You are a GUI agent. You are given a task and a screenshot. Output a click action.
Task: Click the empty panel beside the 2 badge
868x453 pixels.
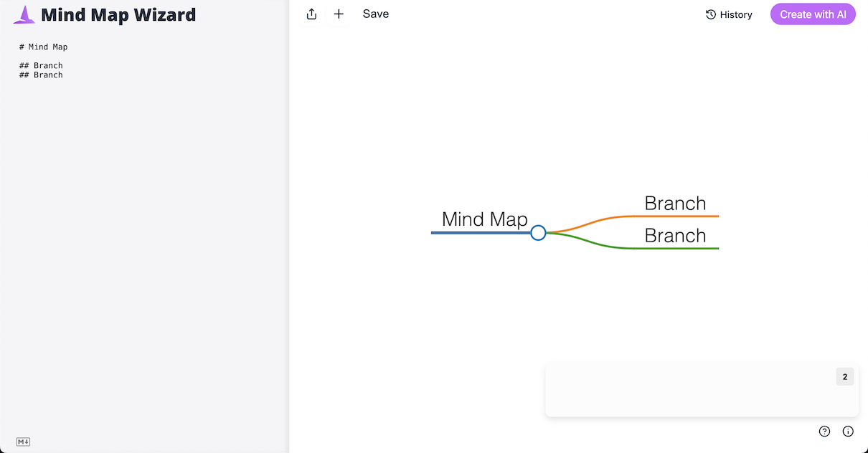click(x=689, y=391)
